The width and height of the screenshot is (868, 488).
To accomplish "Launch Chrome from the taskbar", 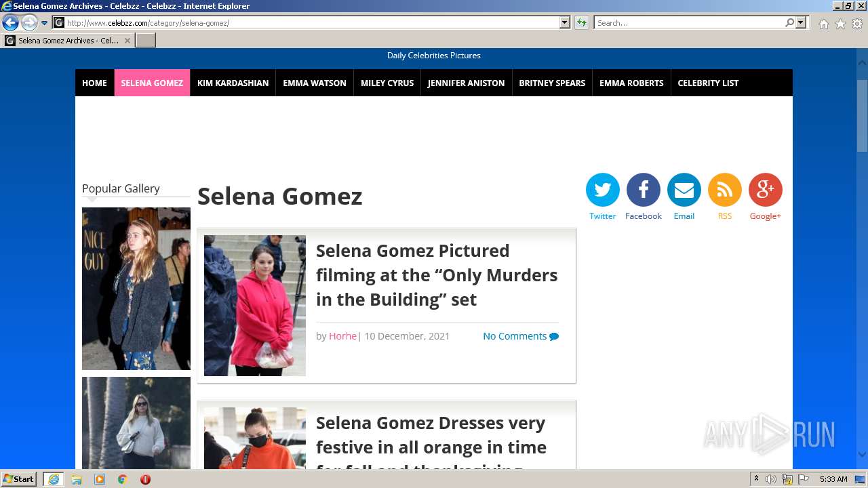I will click(123, 479).
